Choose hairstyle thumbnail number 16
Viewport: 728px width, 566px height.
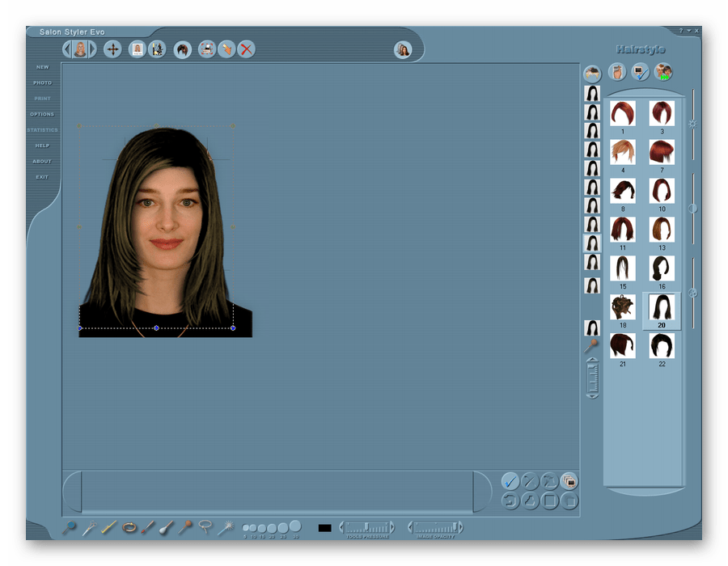click(x=662, y=268)
